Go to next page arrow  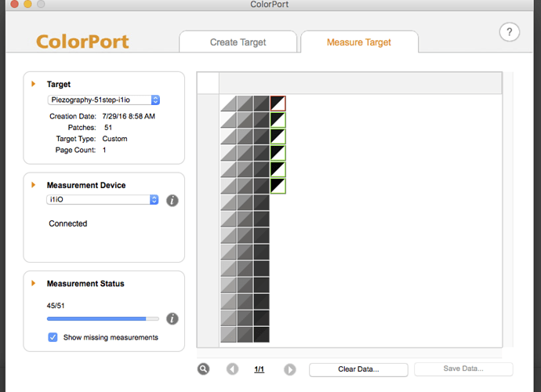(x=289, y=369)
